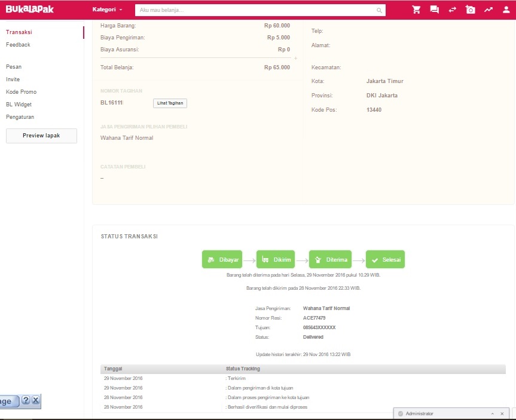Go to Pesan in the sidebar
This screenshot has height=420, width=516.
click(14, 67)
